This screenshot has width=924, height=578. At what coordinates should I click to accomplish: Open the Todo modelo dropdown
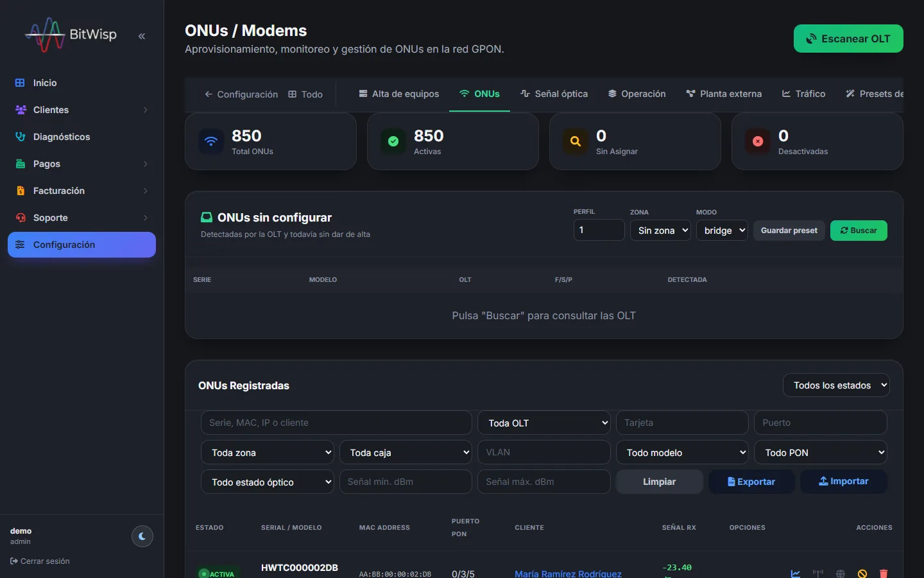coord(682,452)
